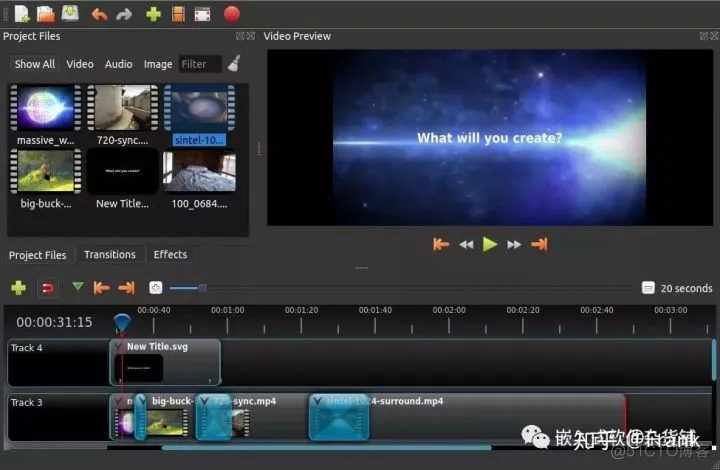Click the Zoom In timeline icon
Screen dimensions: 720x470
156,288
